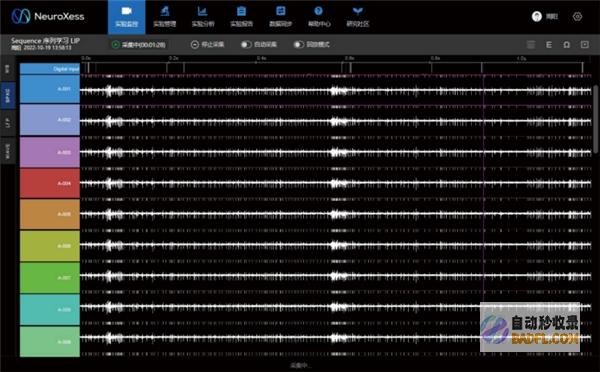Click the NeuroXess logo
Screen dimensions: 600x372
tap(48, 16)
